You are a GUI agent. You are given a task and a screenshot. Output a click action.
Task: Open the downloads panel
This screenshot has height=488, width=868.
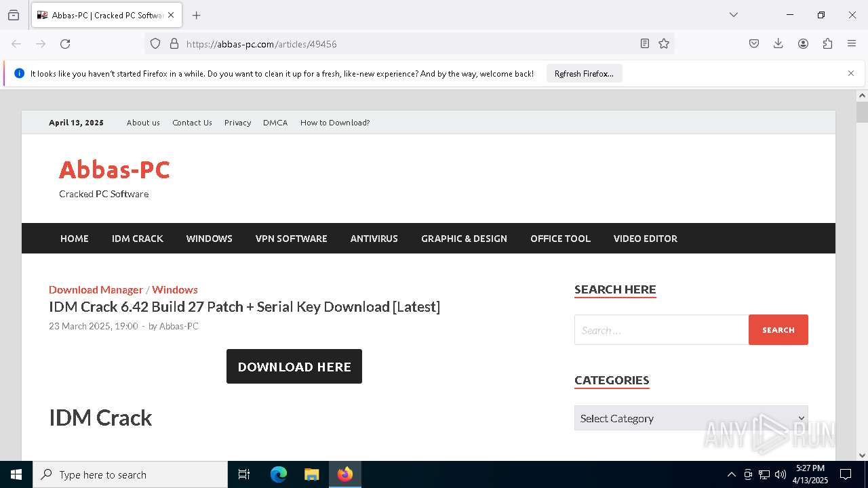pyautogui.click(x=778, y=43)
